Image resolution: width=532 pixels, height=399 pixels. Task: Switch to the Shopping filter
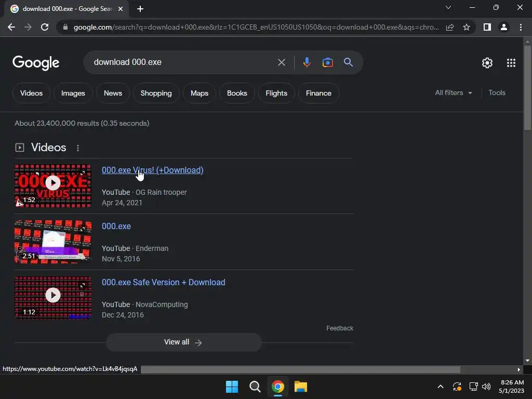[156, 93]
